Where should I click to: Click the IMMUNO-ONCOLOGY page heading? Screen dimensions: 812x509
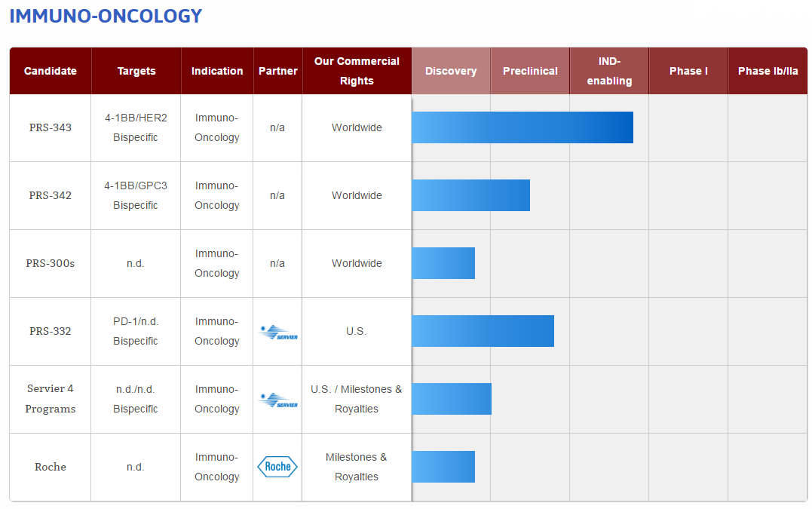pos(106,16)
